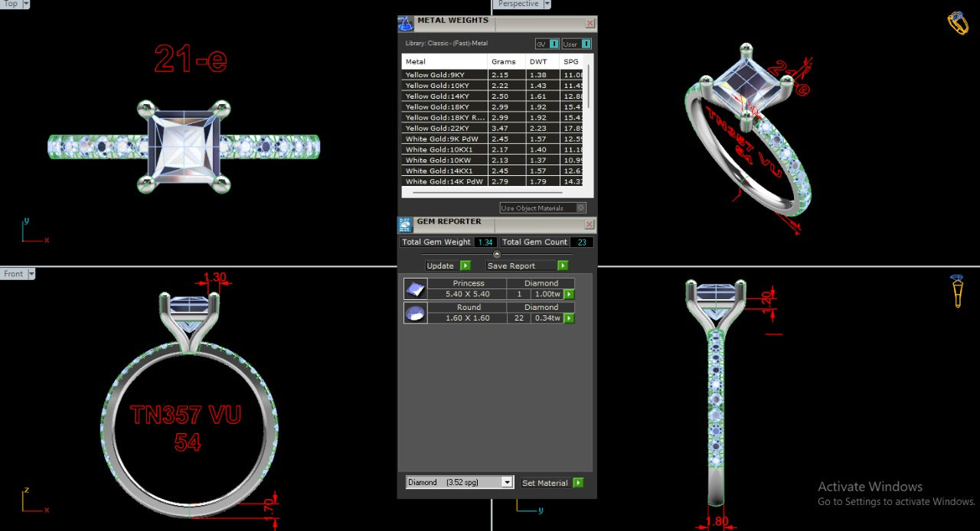
Task: Select the White Gold:10KW row
Action: click(x=492, y=161)
